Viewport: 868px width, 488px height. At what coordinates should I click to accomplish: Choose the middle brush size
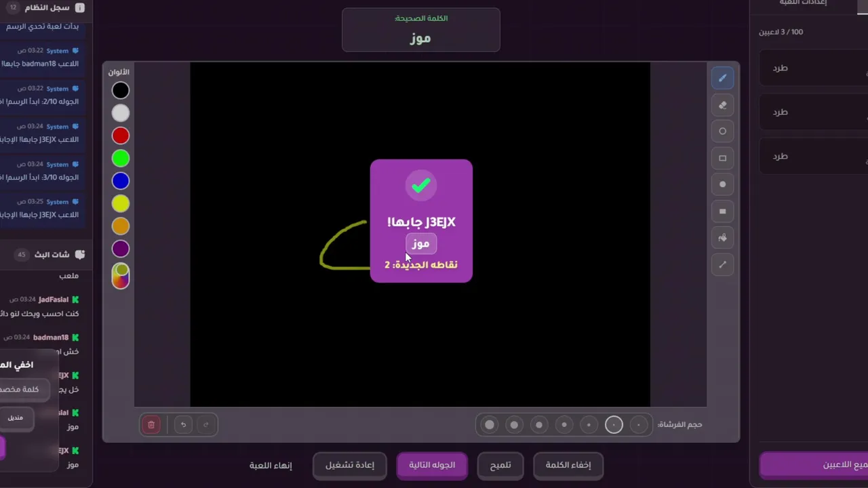pos(564,425)
